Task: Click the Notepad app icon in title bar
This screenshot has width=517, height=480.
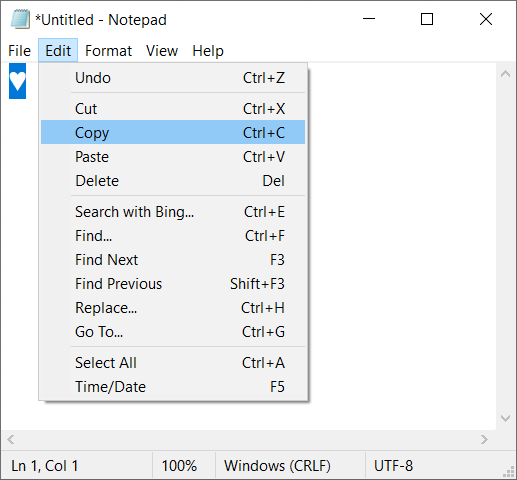Action: pyautogui.click(x=20, y=19)
